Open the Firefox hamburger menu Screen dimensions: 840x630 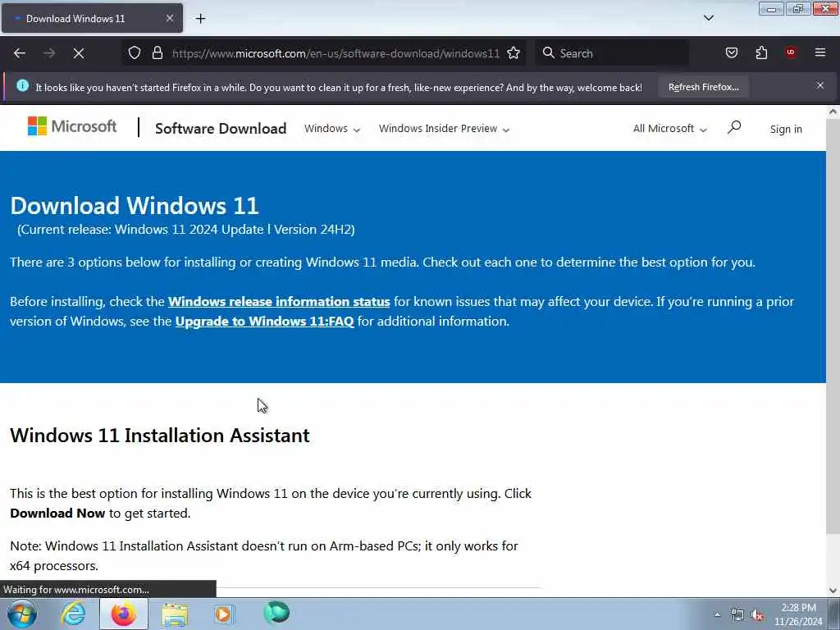(x=820, y=52)
